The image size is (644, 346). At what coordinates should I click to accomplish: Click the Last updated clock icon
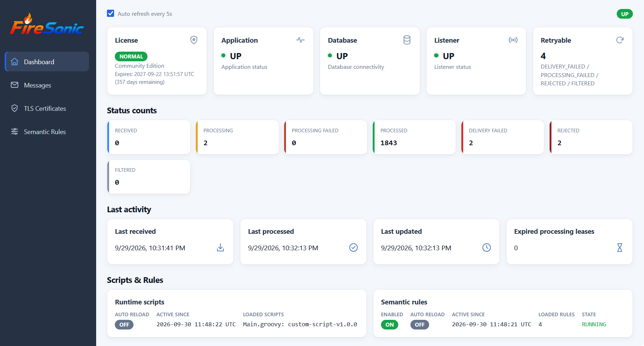[486, 247]
